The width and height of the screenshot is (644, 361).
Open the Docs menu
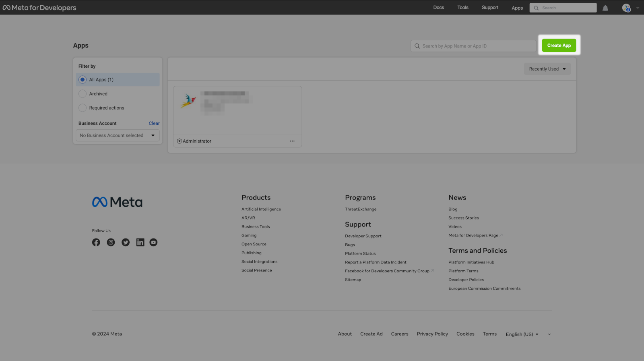[439, 8]
